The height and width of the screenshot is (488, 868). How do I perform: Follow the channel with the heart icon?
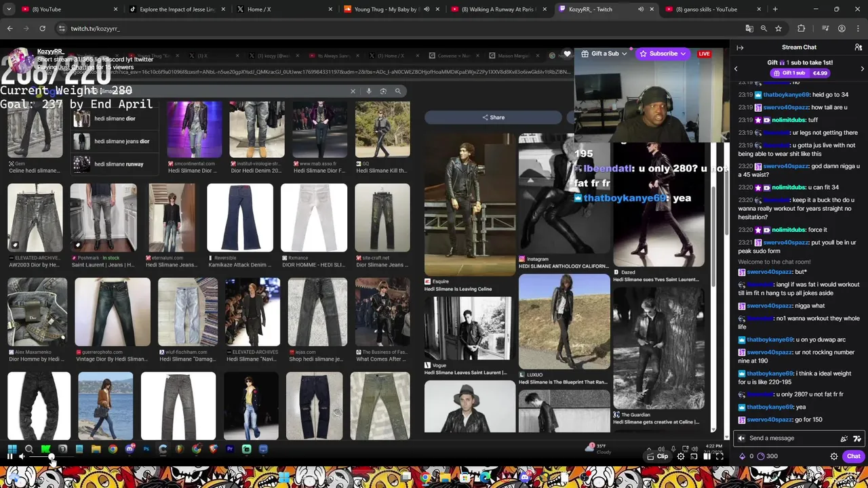pyautogui.click(x=567, y=54)
